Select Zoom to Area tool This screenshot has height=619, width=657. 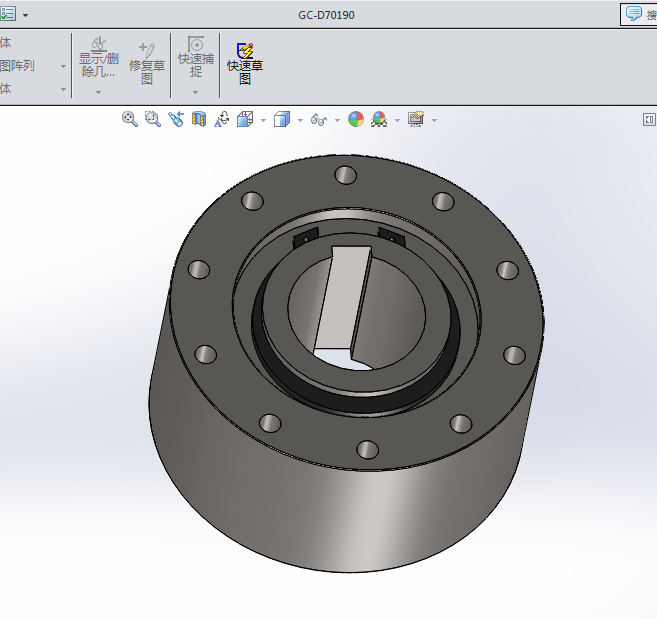153,119
